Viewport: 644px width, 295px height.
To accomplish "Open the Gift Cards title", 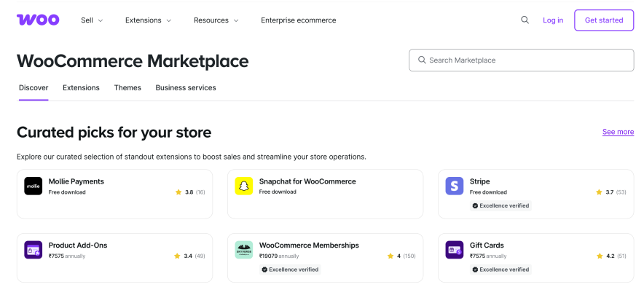I will pos(487,245).
